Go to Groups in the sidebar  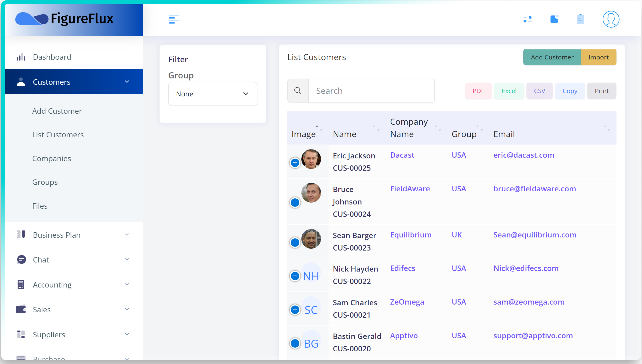pos(45,182)
